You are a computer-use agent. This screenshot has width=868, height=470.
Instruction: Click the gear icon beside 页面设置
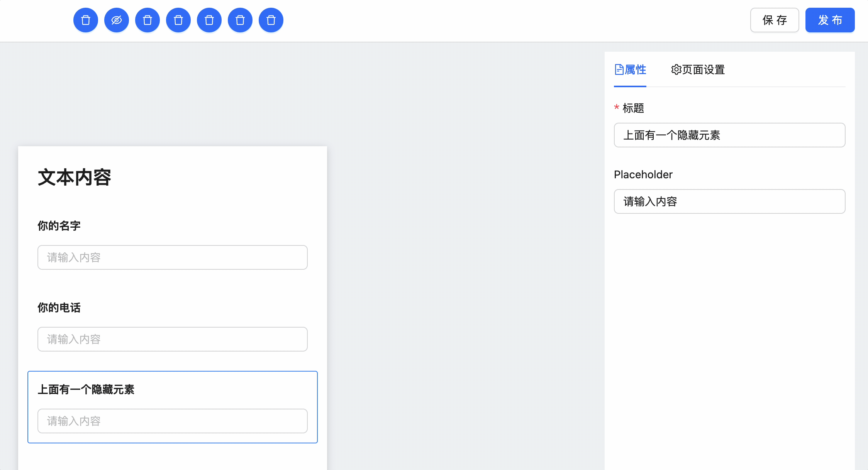(676, 70)
